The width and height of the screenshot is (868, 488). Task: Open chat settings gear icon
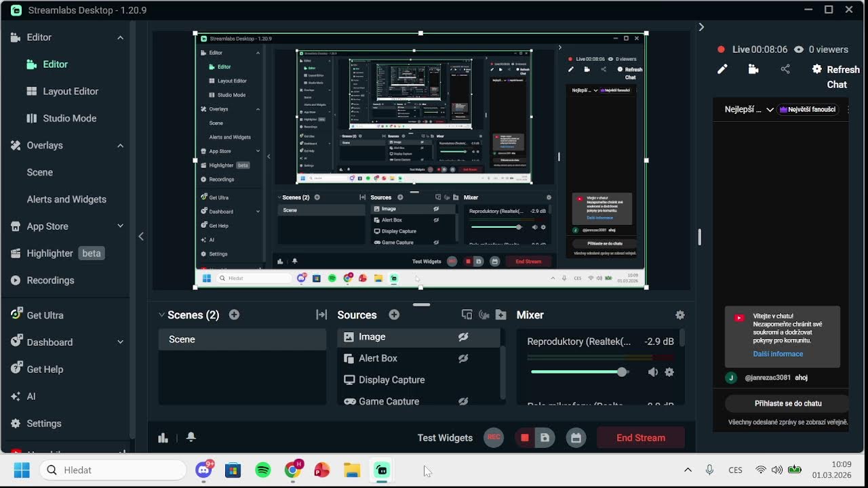(816, 69)
